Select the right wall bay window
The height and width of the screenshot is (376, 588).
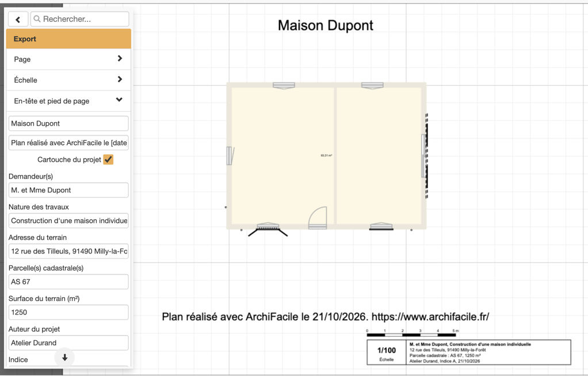[425, 155]
